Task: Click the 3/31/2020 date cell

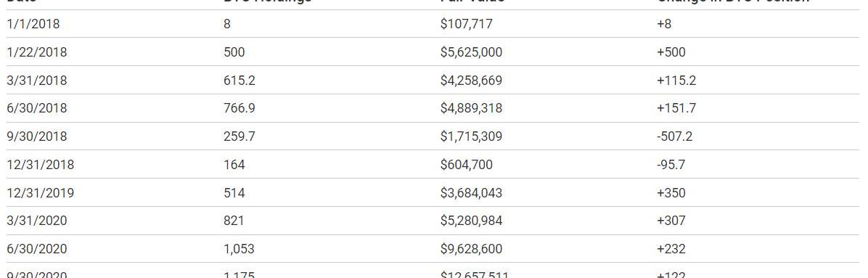Action: (x=36, y=221)
